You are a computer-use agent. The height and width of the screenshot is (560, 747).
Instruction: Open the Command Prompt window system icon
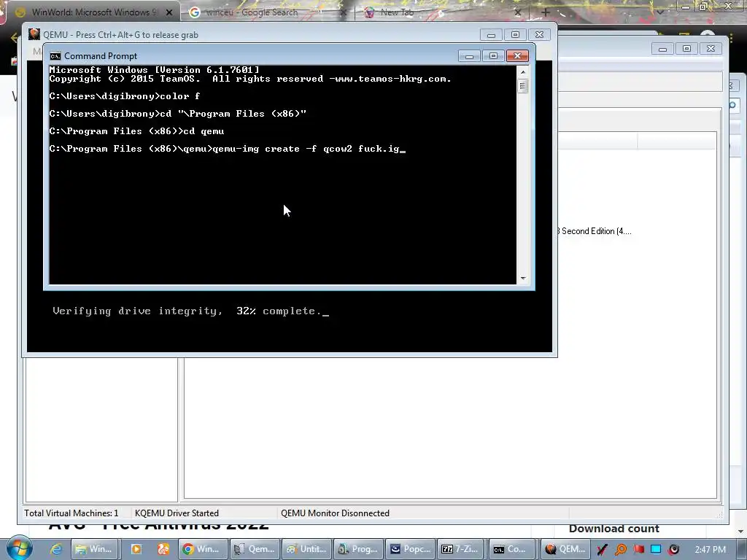point(55,56)
